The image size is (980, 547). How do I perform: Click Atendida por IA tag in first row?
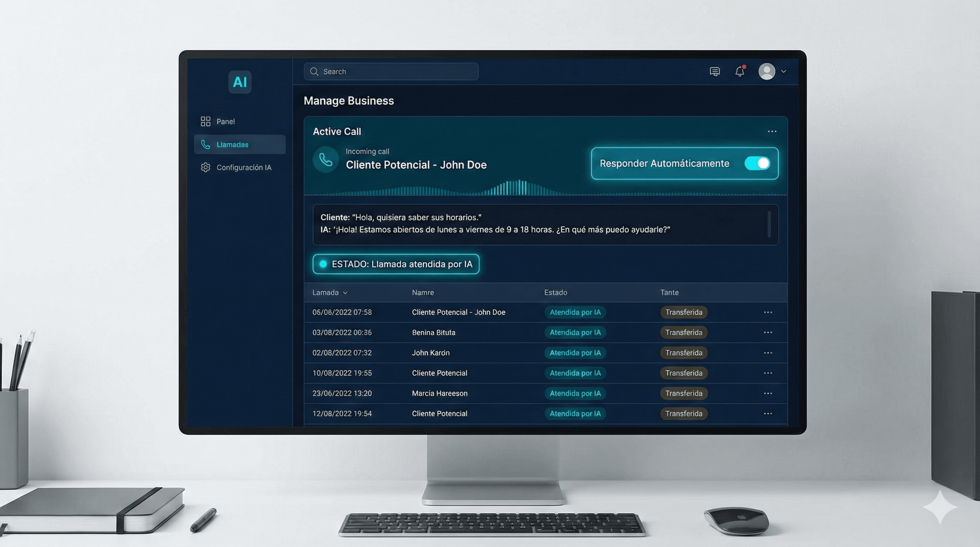pos(575,312)
